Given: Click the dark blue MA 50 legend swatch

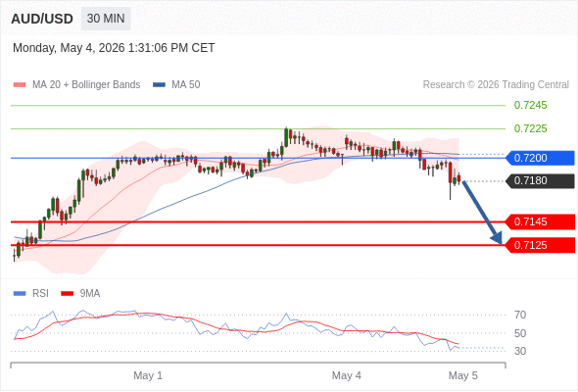Looking at the screenshot, I should (x=159, y=85).
